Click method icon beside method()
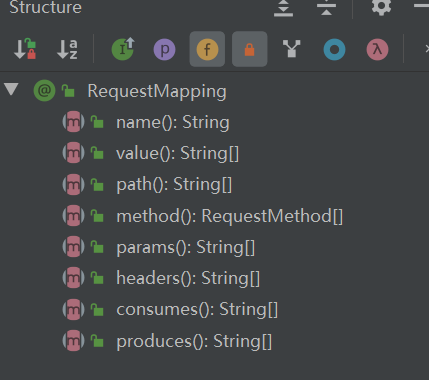The height and width of the screenshot is (380, 429). tap(73, 215)
